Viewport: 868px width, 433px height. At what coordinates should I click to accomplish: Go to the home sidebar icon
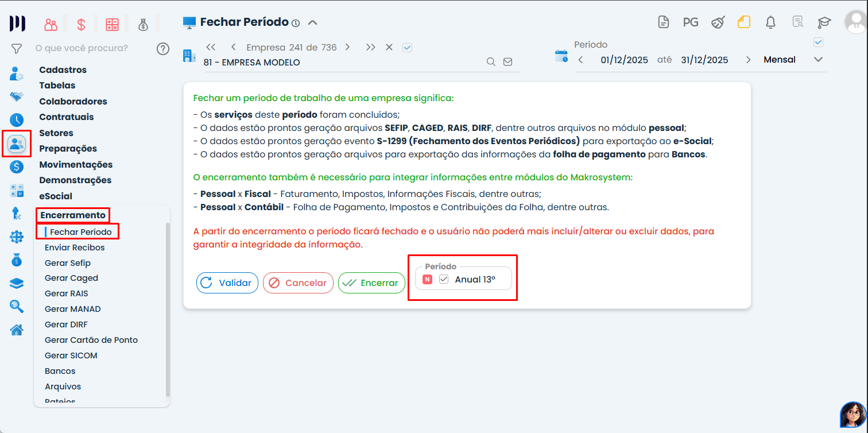[x=17, y=330]
